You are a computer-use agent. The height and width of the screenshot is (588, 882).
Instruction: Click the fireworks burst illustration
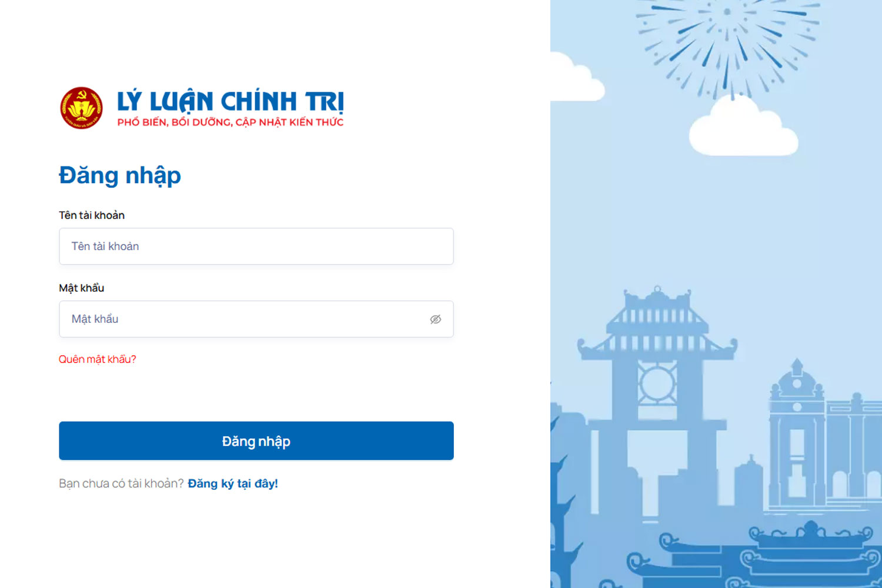point(728,44)
